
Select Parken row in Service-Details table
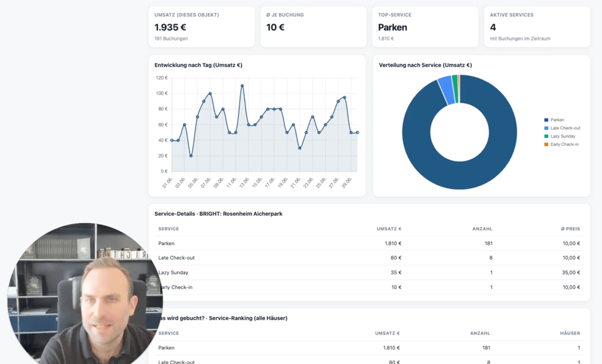pos(369,244)
